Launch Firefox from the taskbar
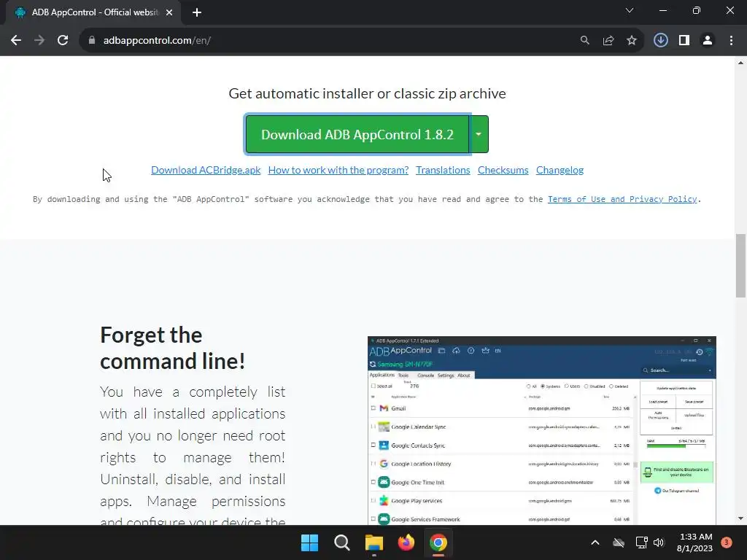The width and height of the screenshot is (747, 560). pyautogui.click(x=406, y=542)
